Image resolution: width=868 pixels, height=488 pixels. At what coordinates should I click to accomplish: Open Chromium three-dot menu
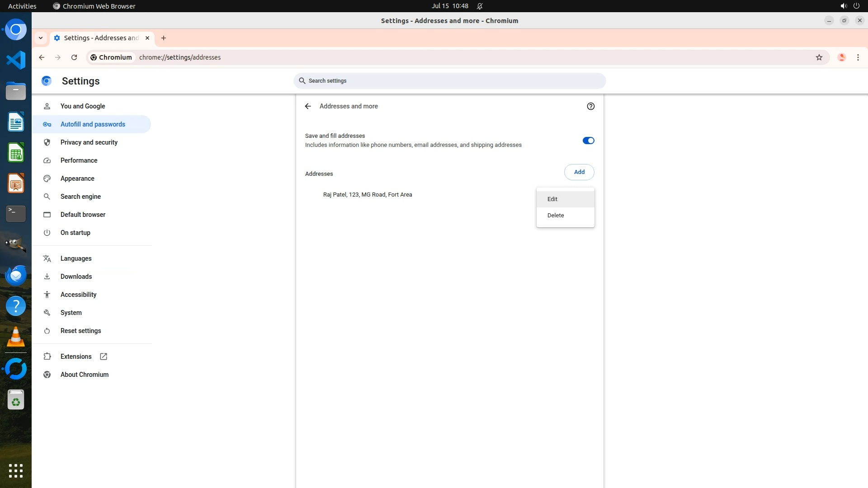coord(858,57)
